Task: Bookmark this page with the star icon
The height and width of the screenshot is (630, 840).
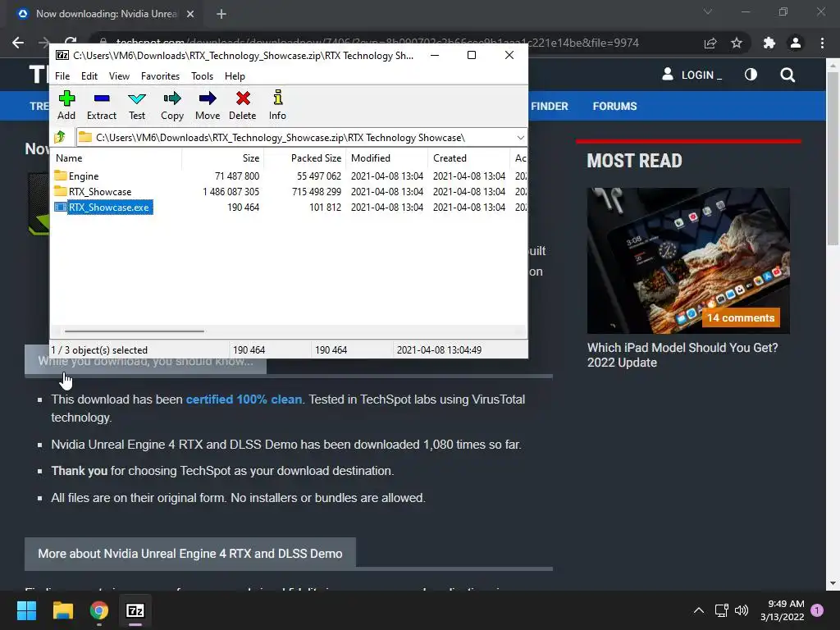Action: [x=737, y=43]
